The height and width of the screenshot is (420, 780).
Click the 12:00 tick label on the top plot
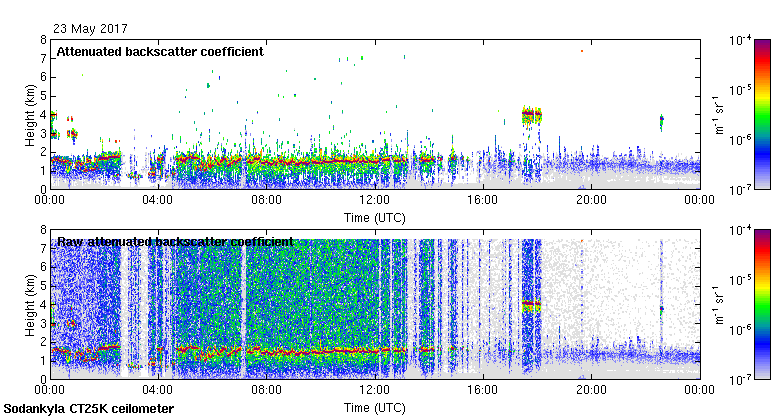click(x=375, y=200)
